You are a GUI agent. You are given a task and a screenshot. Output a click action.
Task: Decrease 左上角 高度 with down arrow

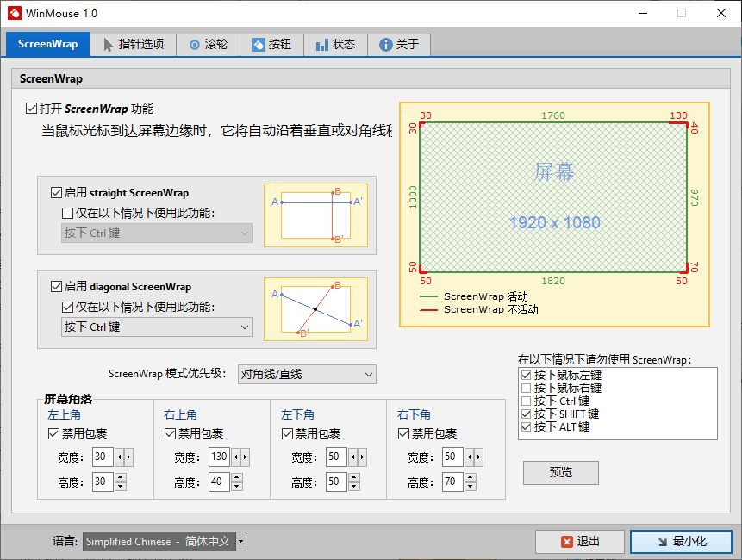pyautogui.click(x=121, y=487)
